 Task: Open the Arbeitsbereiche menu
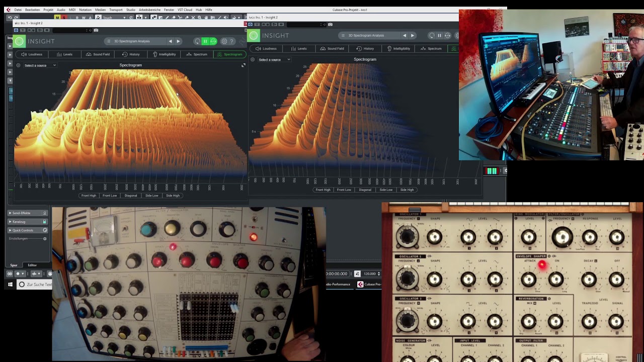coord(150,10)
